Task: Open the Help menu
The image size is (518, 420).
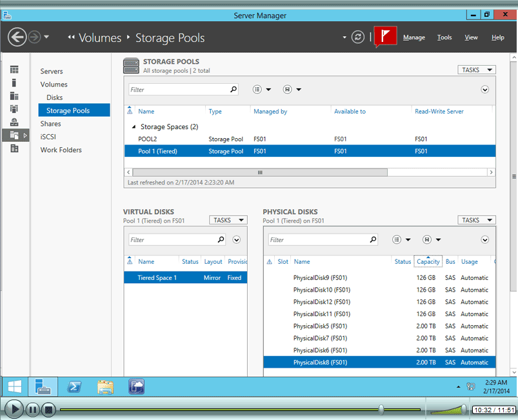Action: [x=497, y=37]
